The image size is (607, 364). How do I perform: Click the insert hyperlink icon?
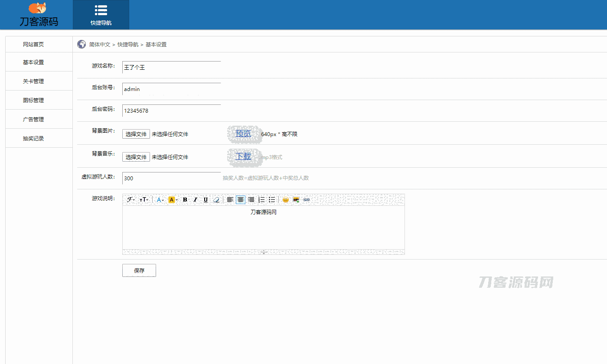307,200
